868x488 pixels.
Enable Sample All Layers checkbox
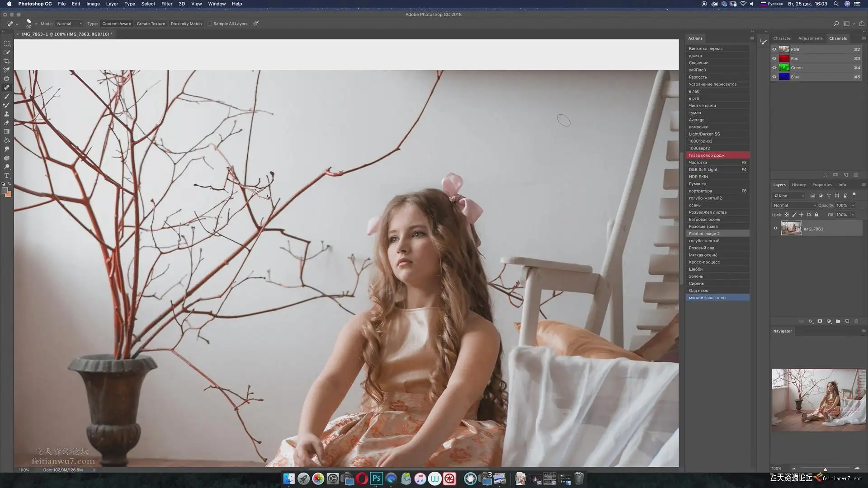(210, 24)
